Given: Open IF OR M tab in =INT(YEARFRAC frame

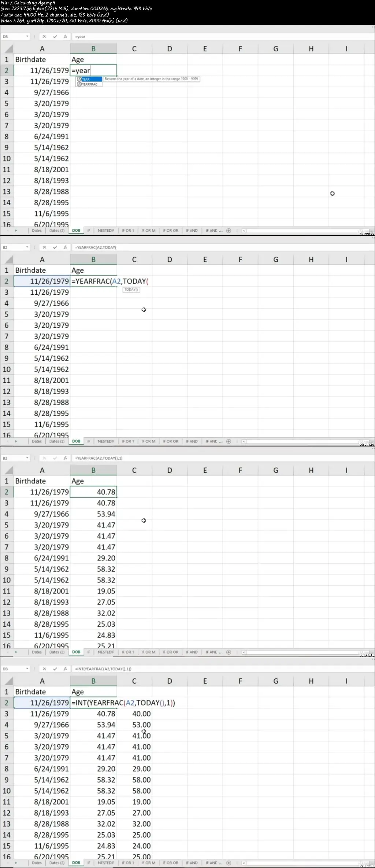Looking at the screenshot, I should [148, 863].
